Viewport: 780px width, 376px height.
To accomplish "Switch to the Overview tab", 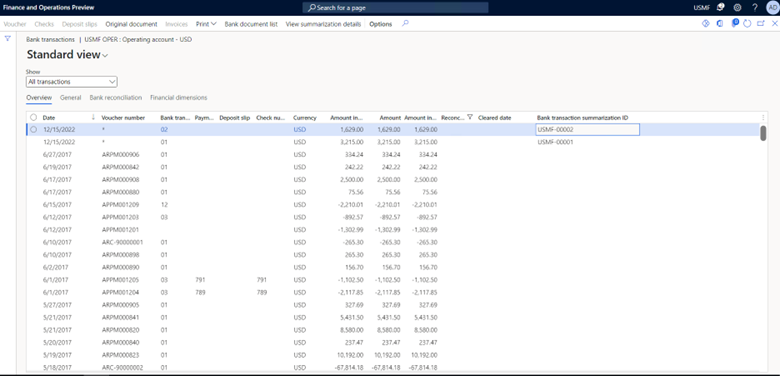I will pyautogui.click(x=39, y=98).
